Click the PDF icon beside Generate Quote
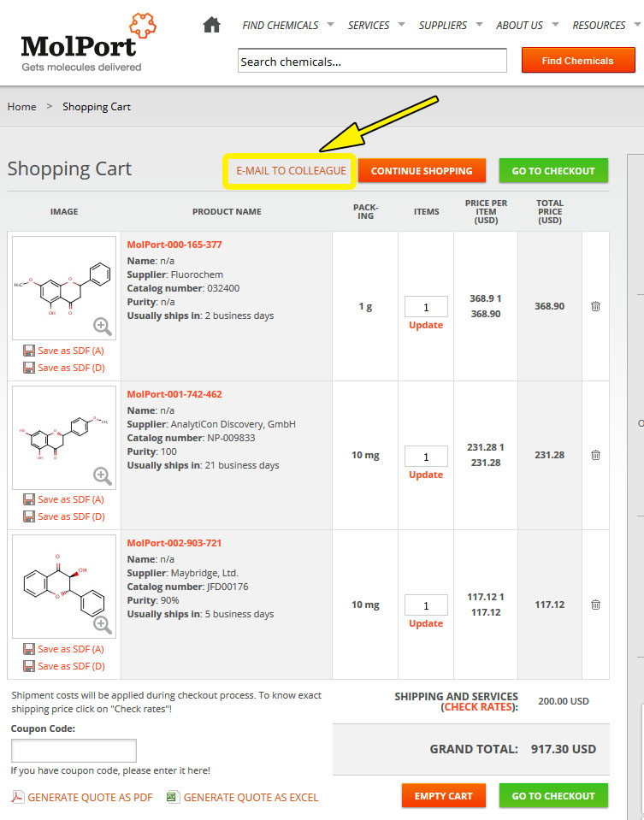 click(18, 797)
